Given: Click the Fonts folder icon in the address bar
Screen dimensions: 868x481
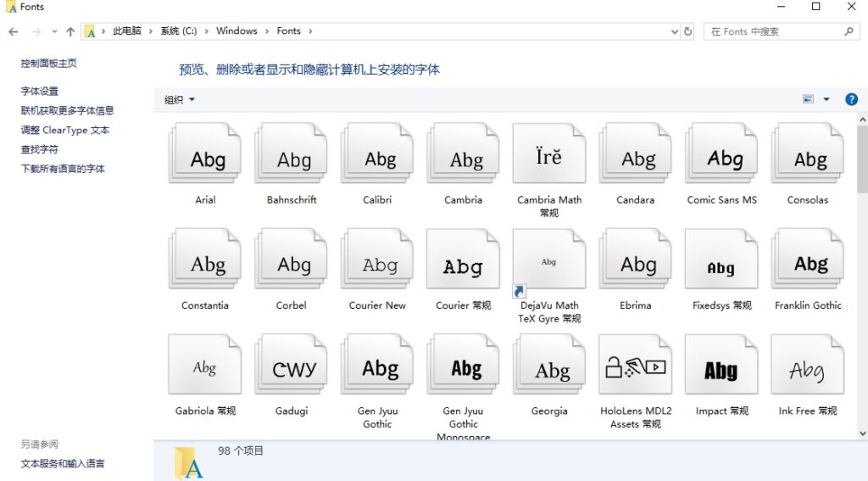Looking at the screenshot, I should [x=90, y=31].
